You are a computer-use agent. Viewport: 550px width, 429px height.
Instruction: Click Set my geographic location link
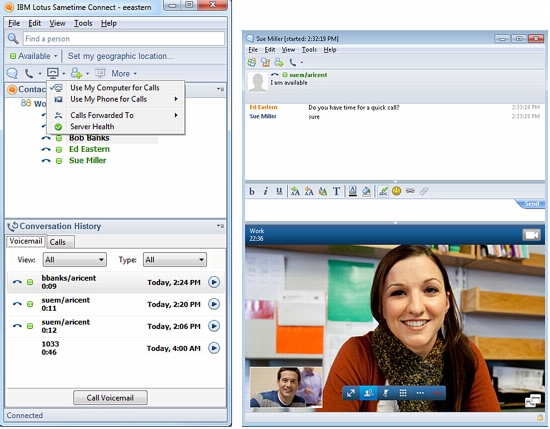[121, 56]
